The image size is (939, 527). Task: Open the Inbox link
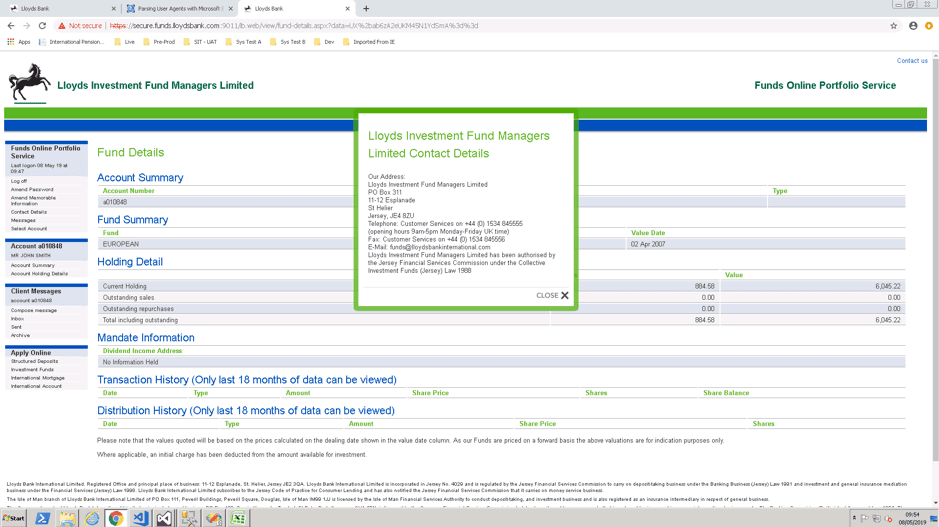click(x=17, y=319)
